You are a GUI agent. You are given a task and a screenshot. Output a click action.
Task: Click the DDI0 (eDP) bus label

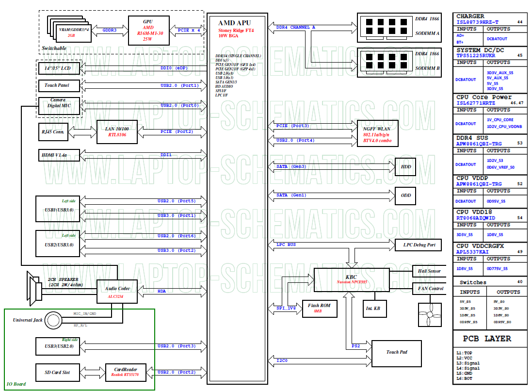point(174,68)
